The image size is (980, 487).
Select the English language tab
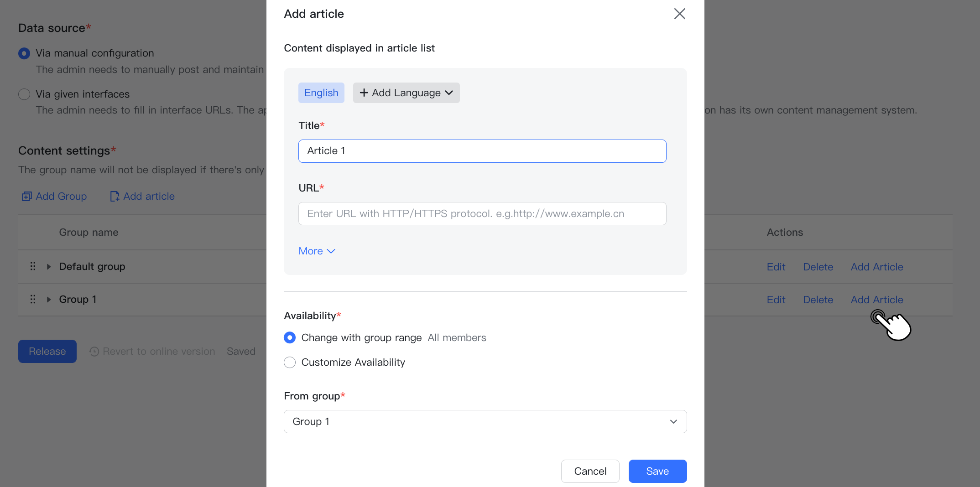tap(321, 93)
